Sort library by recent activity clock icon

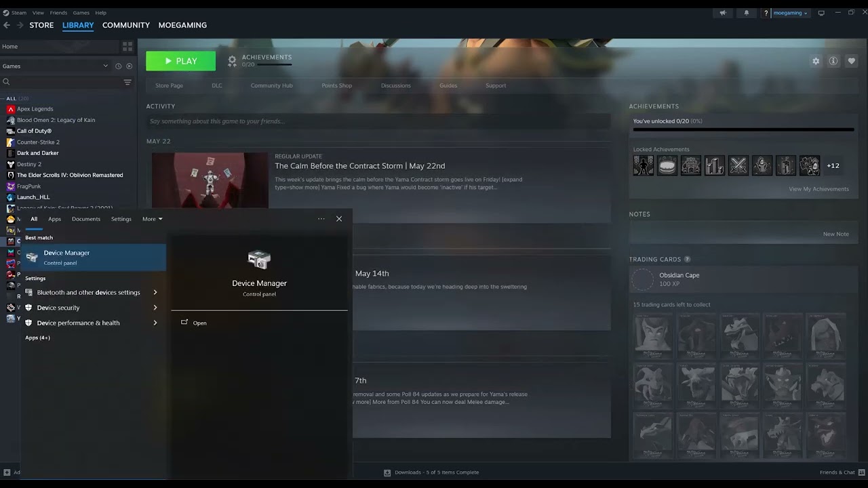coord(118,66)
